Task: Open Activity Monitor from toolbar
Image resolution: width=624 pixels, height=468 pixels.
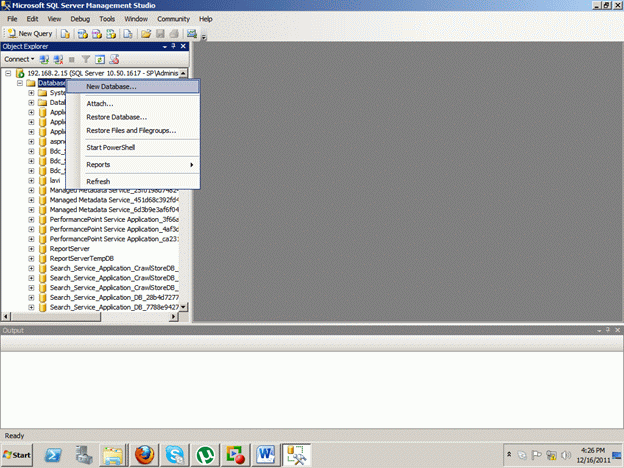Action: [x=192, y=34]
